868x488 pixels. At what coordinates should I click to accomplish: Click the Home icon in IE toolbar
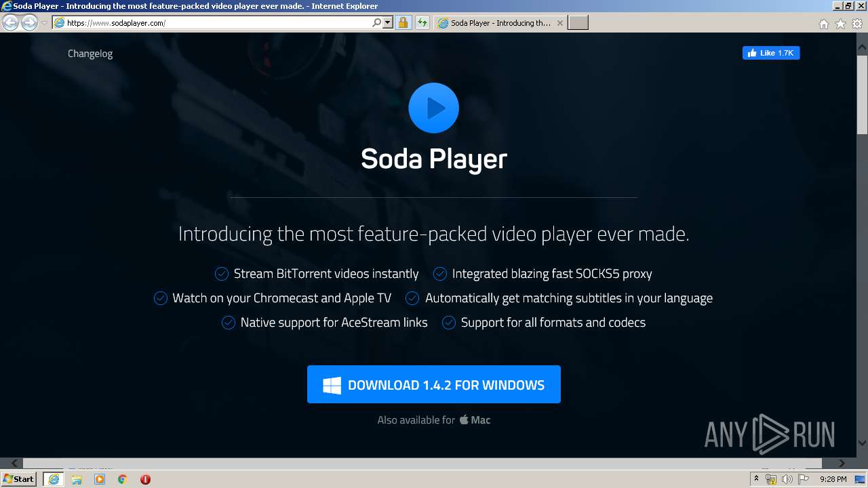tap(824, 24)
